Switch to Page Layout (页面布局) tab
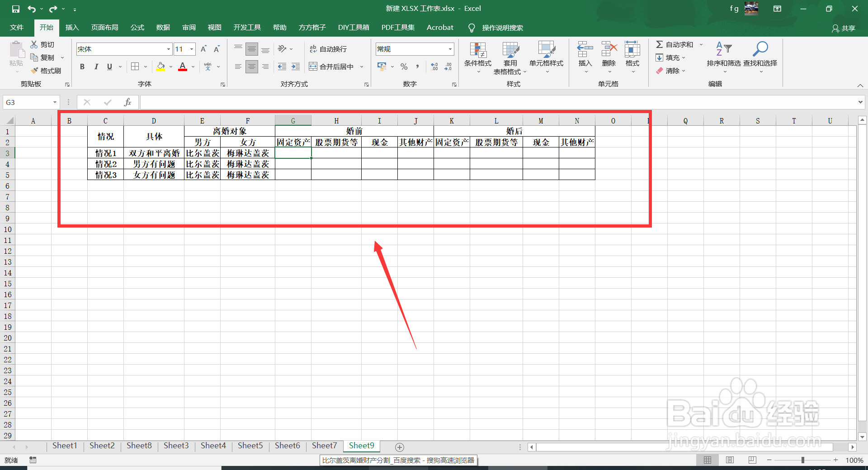This screenshot has width=868, height=470. tap(104, 28)
